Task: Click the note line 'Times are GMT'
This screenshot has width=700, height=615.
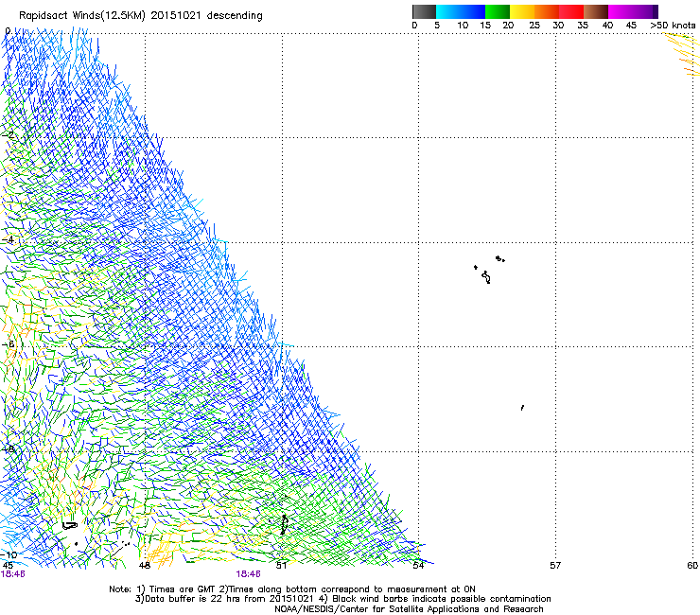Action: 181,589
